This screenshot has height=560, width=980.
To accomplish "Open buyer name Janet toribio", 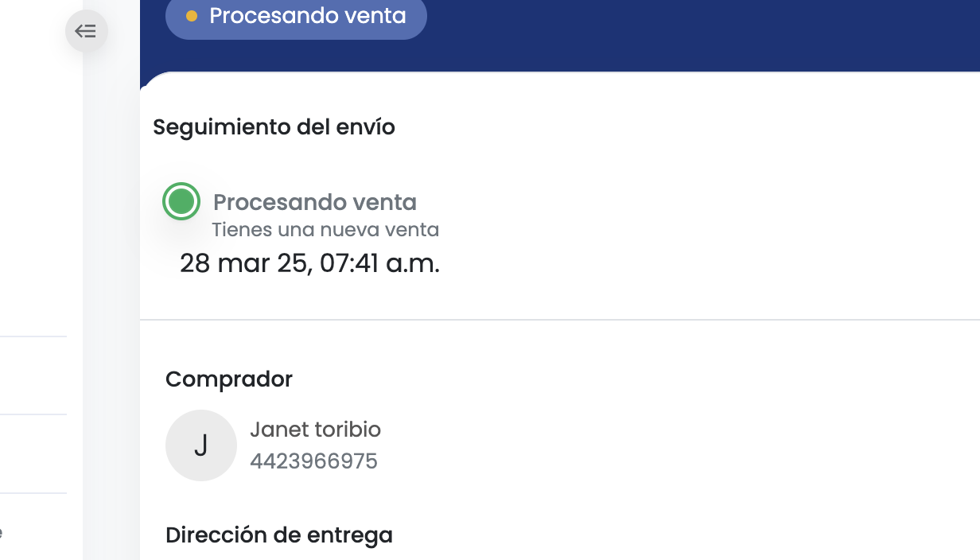I will [315, 430].
